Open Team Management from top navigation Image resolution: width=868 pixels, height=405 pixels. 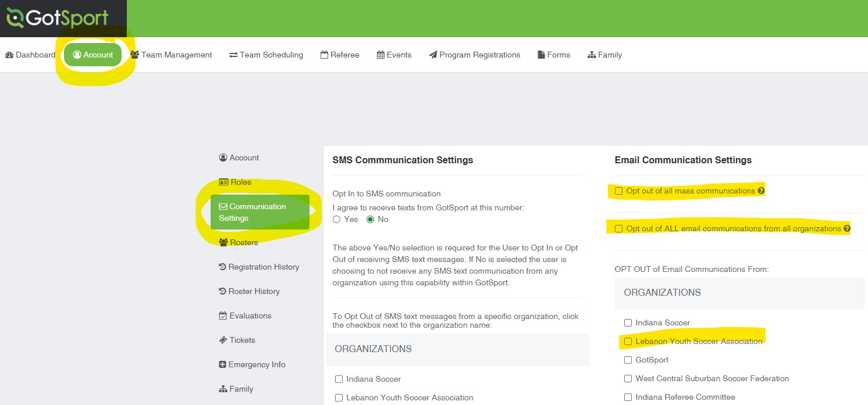[171, 55]
